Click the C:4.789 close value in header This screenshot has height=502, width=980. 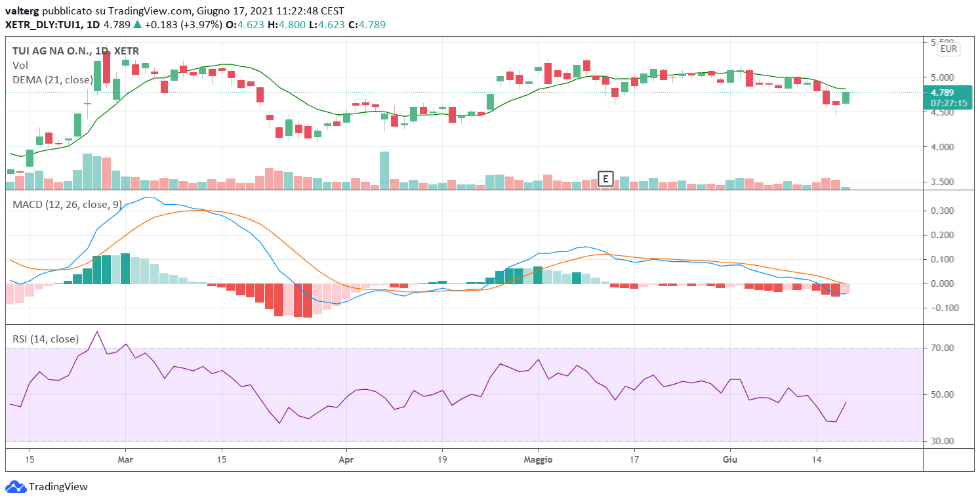365,25
